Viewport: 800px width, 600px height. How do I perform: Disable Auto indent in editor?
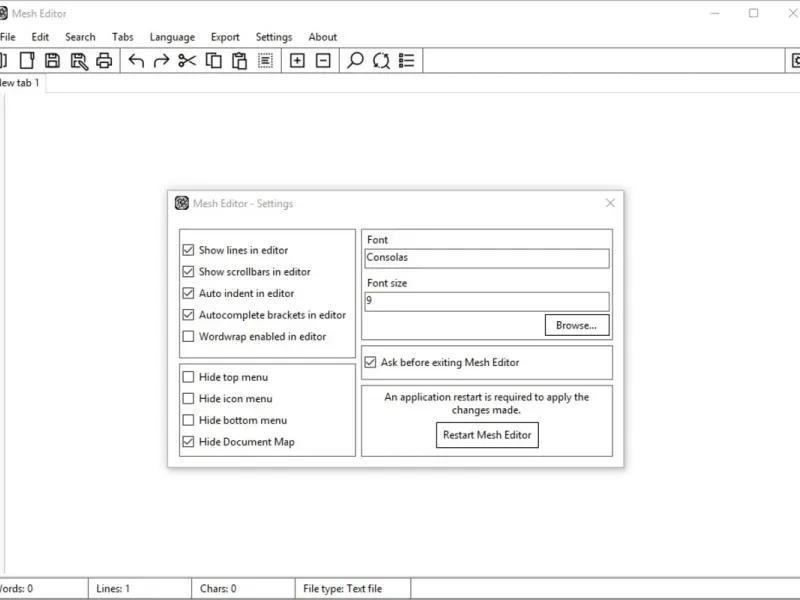point(188,293)
